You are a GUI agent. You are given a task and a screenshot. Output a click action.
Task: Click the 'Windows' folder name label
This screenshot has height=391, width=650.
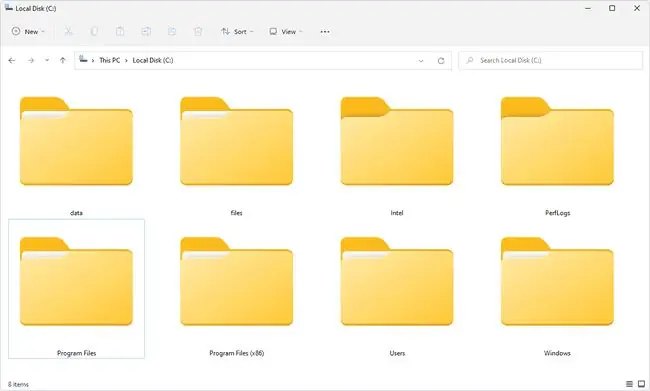pyautogui.click(x=557, y=353)
